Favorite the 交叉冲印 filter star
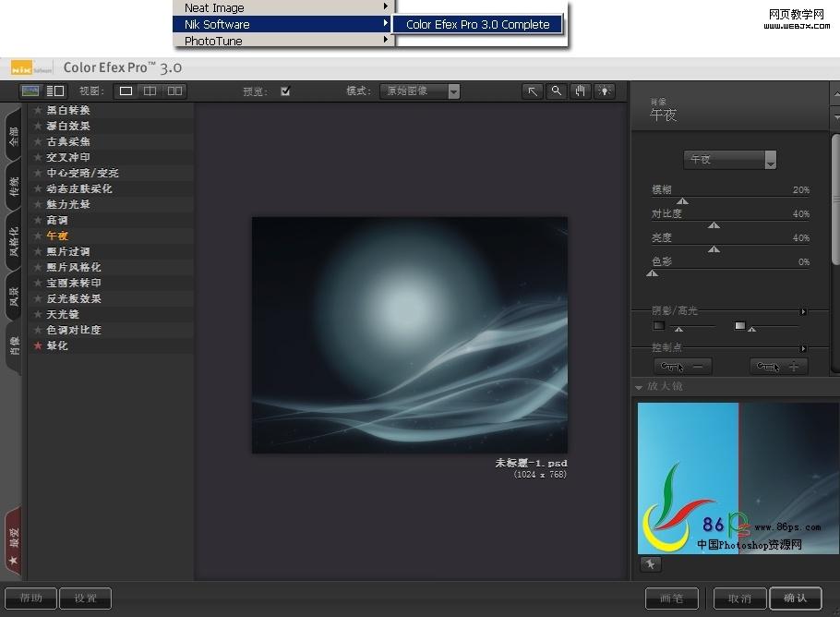The height and width of the screenshot is (617, 840). (x=38, y=157)
